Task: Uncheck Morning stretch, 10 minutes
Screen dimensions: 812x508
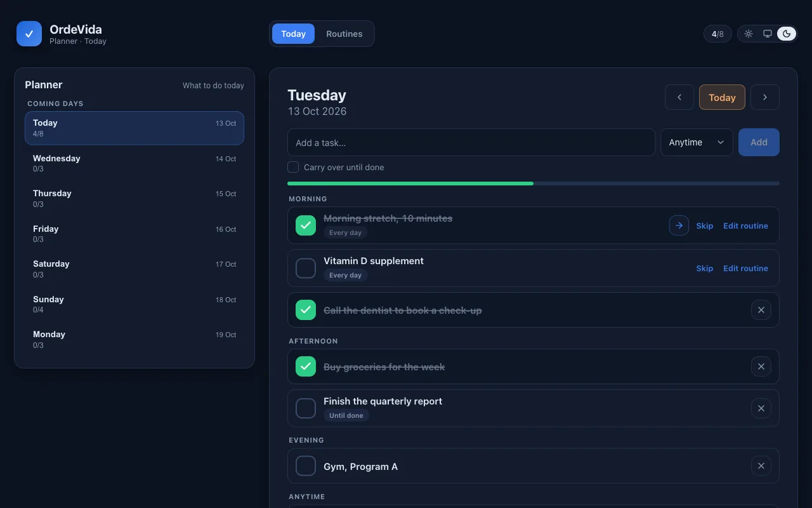Action: click(x=306, y=225)
